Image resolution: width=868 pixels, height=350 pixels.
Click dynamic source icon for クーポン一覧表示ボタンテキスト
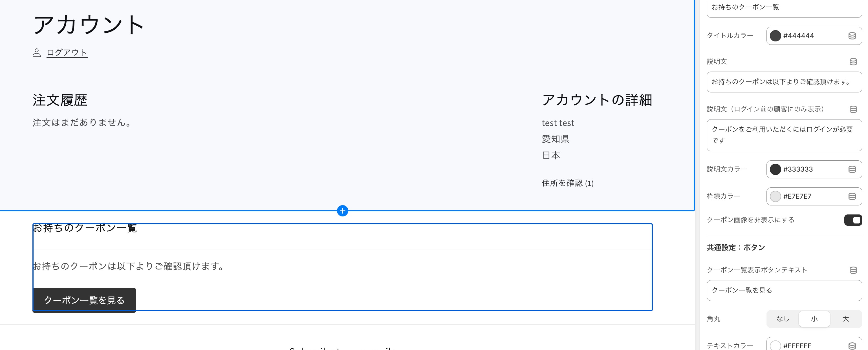(x=853, y=270)
